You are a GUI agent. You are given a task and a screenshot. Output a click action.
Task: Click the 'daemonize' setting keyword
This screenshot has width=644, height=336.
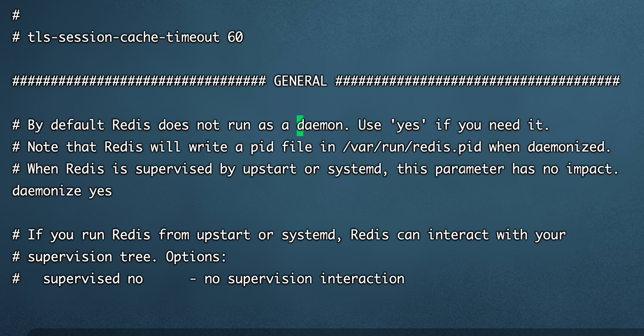(46, 191)
